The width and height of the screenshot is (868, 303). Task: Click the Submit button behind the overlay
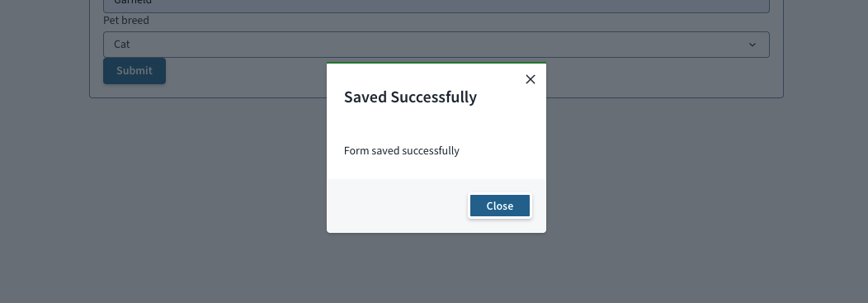tap(134, 71)
